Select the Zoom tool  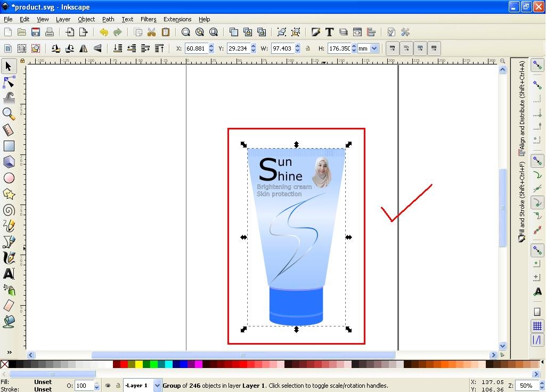(9, 113)
